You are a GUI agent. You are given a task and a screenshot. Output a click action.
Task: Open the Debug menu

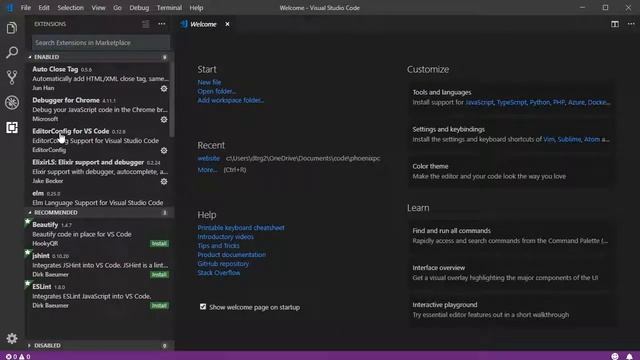(x=139, y=8)
